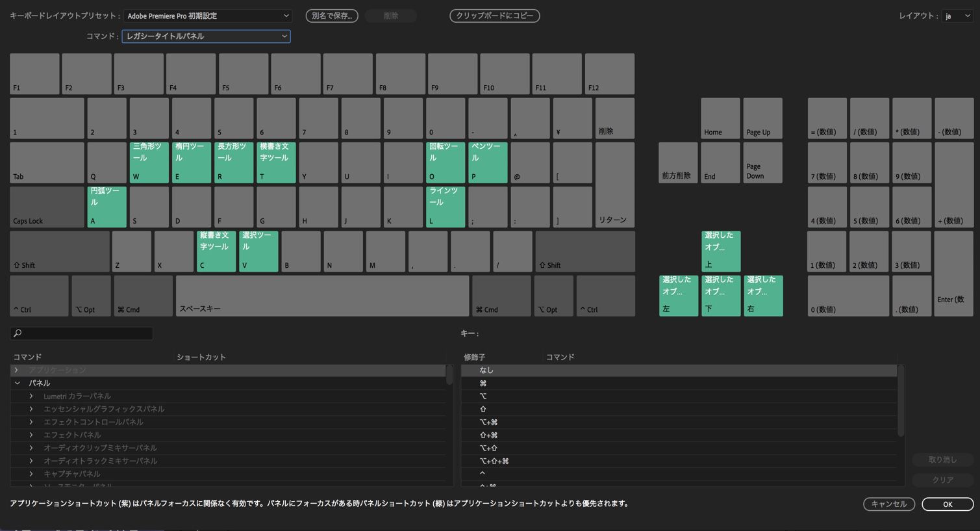Click the Q key
Image resolution: width=980 pixels, height=531 pixels.
107,162
